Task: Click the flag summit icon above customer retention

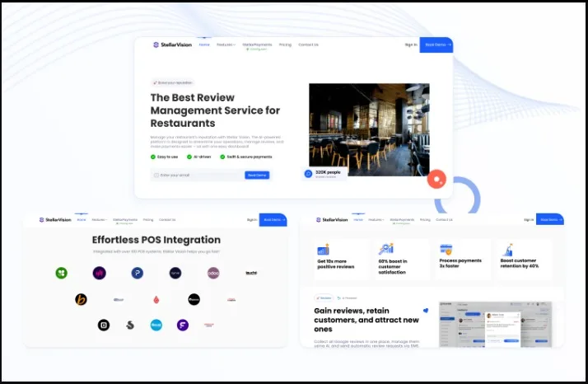Action: pyautogui.click(x=507, y=250)
